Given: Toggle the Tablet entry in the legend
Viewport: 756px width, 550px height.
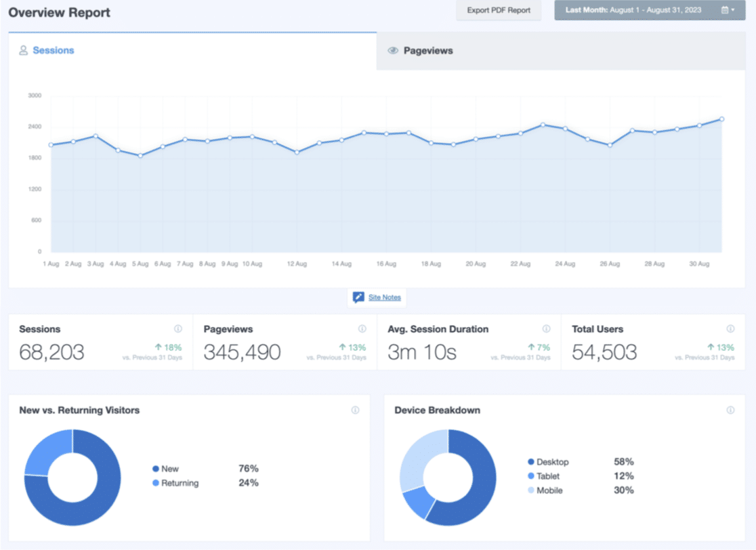Looking at the screenshot, I should (548, 476).
